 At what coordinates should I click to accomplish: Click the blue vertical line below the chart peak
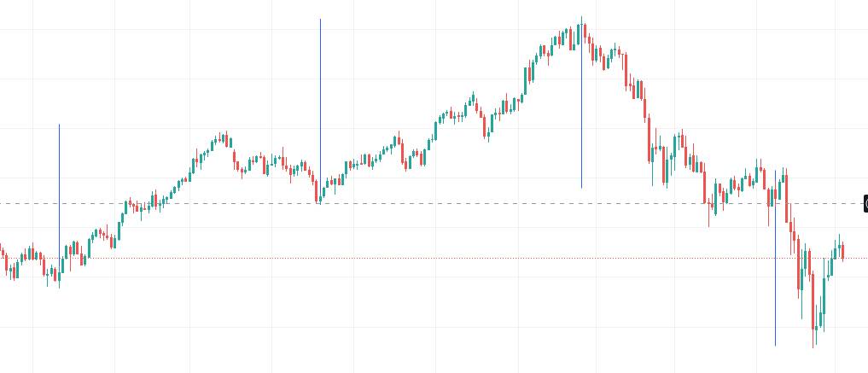[581, 128]
